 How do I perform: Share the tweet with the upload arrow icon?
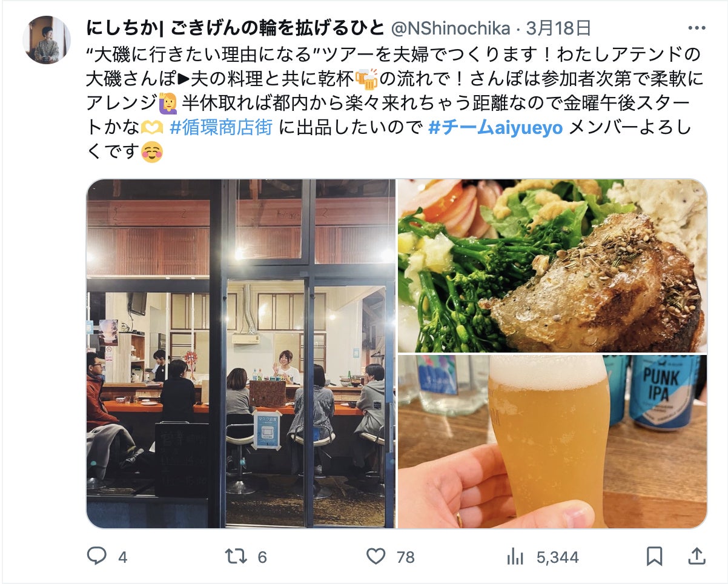pyautogui.click(x=697, y=555)
